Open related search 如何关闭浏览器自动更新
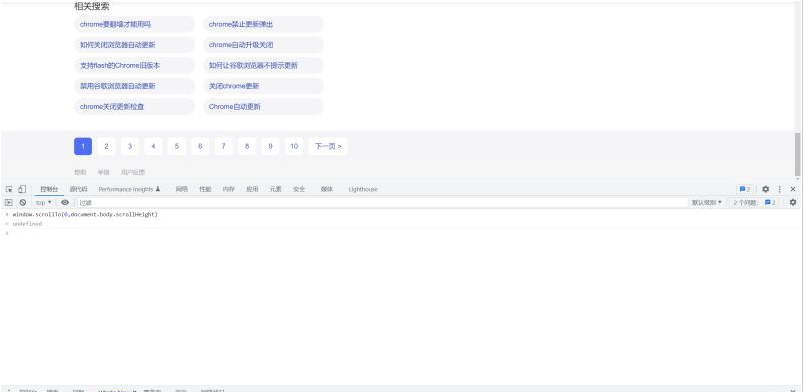The image size is (803, 392). 135,45
